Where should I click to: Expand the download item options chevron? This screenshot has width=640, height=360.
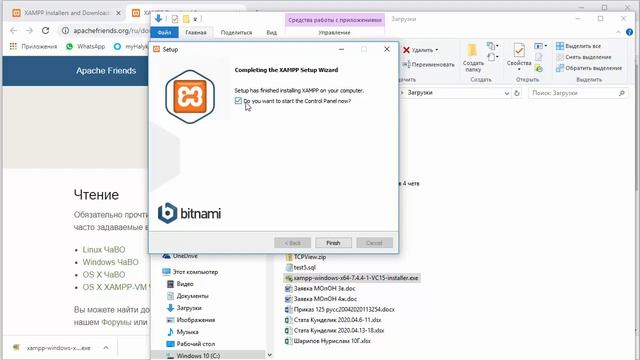pos(106,348)
